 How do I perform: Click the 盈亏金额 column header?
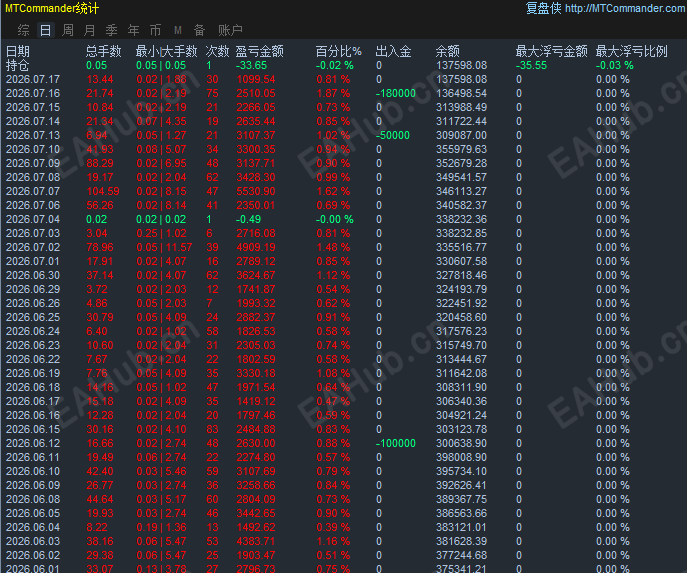(259, 51)
